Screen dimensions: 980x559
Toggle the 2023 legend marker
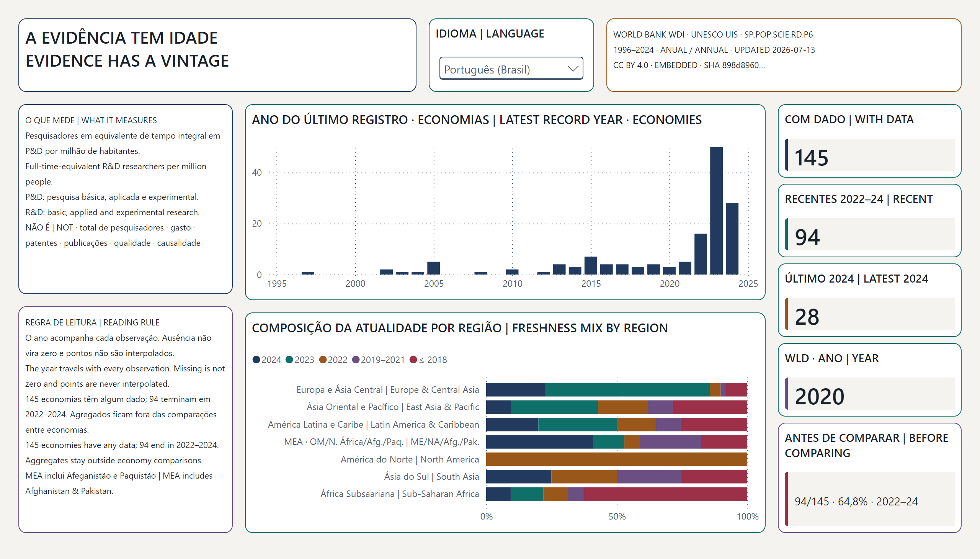point(289,360)
